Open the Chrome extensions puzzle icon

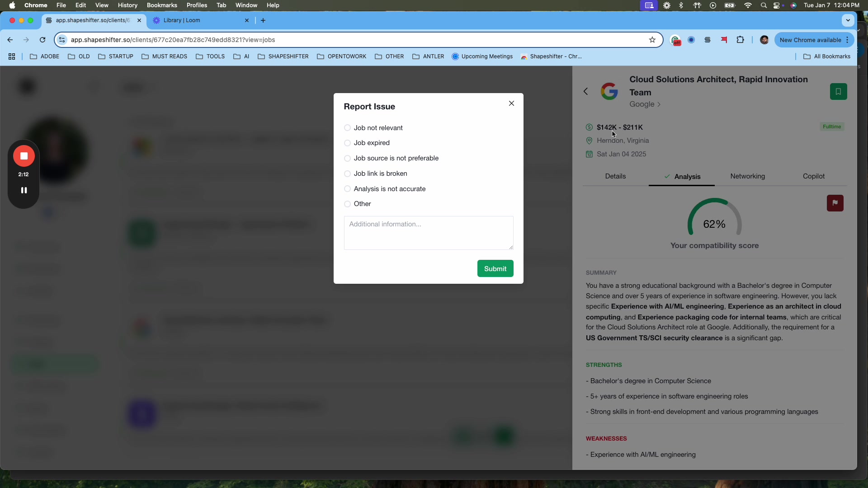[x=741, y=40]
